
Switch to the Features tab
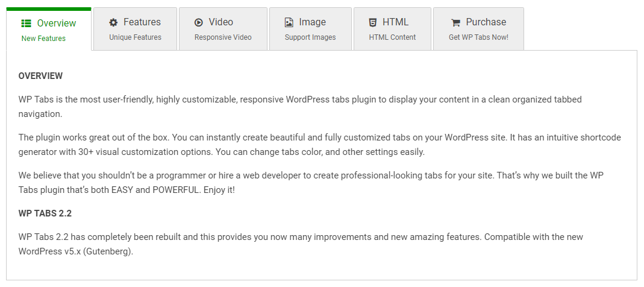coord(142,22)
